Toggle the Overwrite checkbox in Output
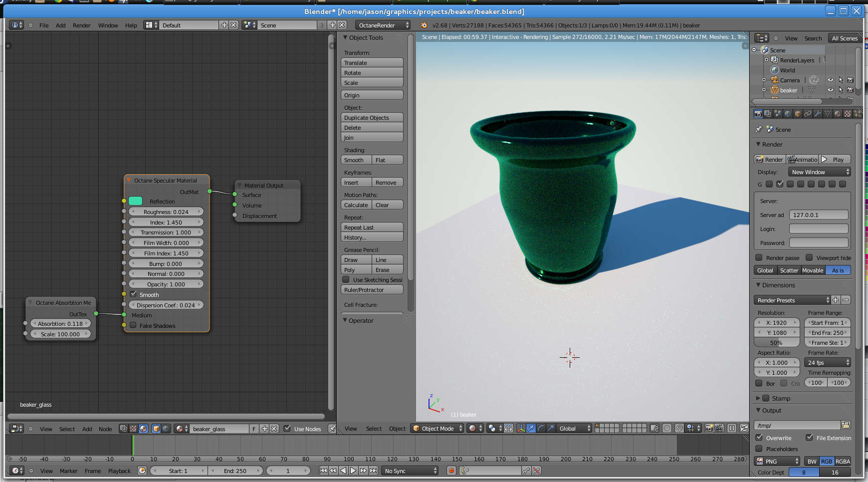This screenshot has width=868, height=482. 759,438
